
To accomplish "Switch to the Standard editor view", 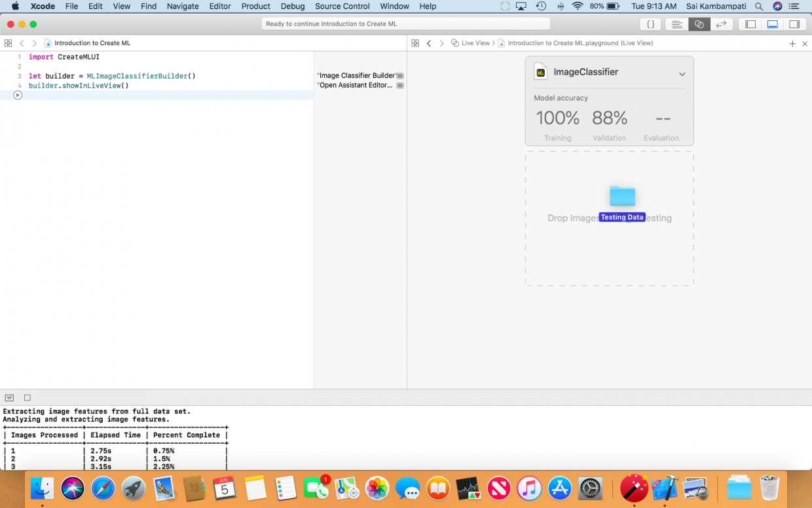I will click(x=677, y=24).
